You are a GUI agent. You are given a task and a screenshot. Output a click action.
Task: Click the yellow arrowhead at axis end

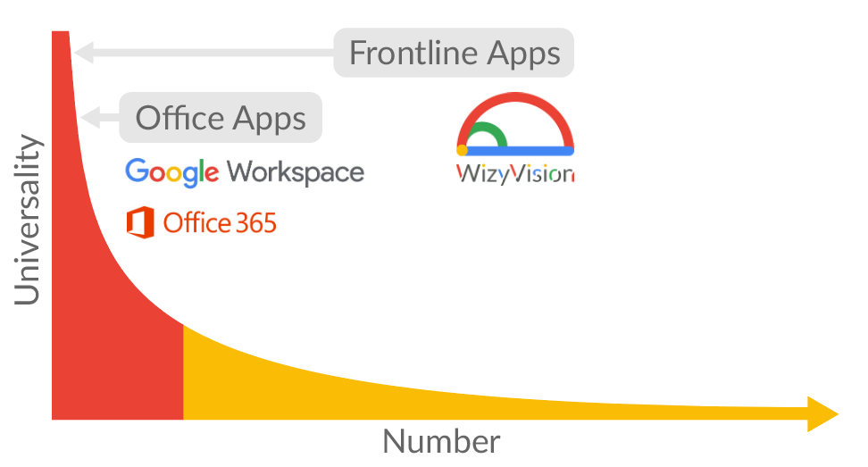click(822, 414)
